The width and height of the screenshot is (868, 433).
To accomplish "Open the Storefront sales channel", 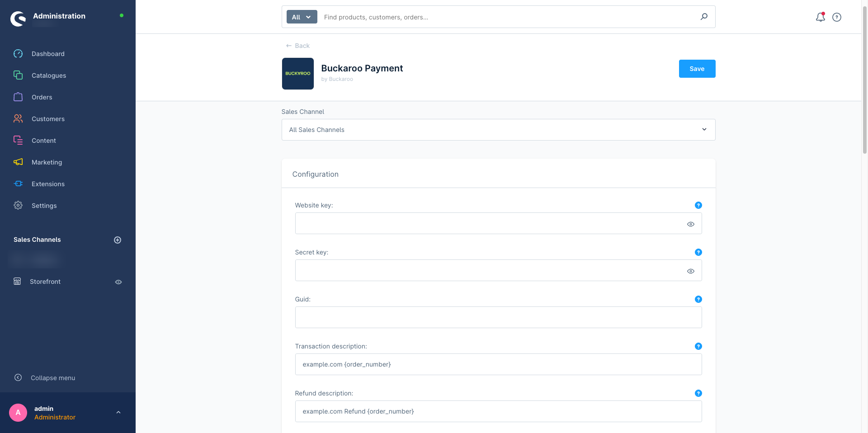I will (45, 282).
